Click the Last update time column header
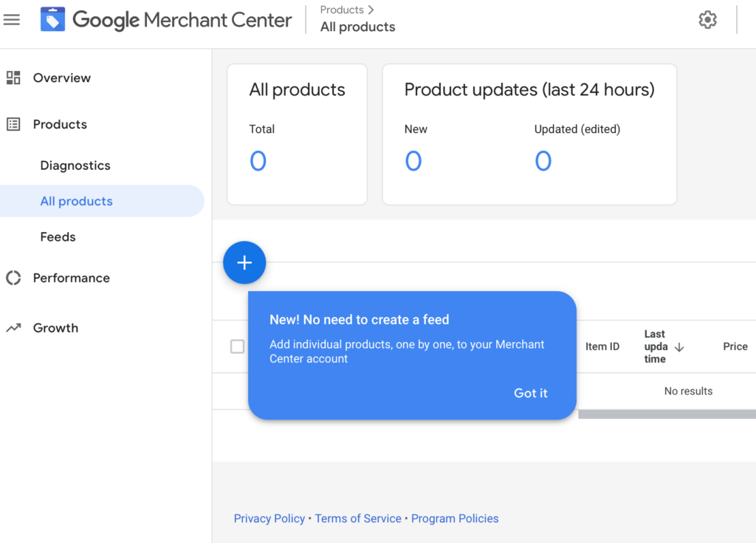Viewport: 756px width, 543px height. tap(656, 346)
